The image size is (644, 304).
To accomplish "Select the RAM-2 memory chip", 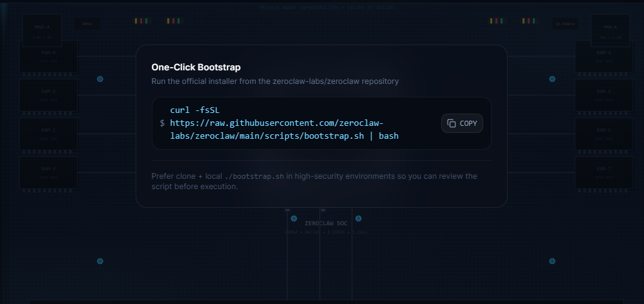I will click(48, 134).
